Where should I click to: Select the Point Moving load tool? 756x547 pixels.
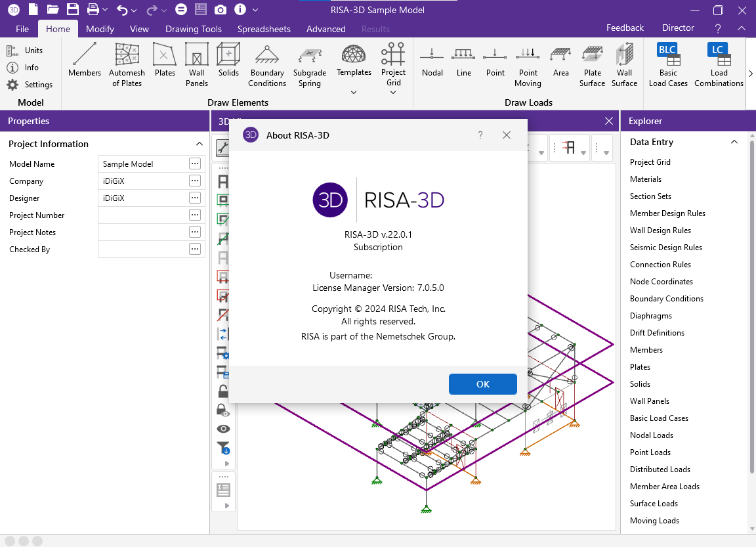pos(528,65)
